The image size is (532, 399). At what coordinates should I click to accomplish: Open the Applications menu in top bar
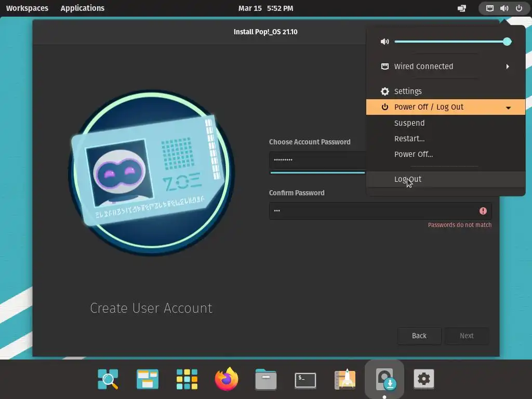pos(83,8)
